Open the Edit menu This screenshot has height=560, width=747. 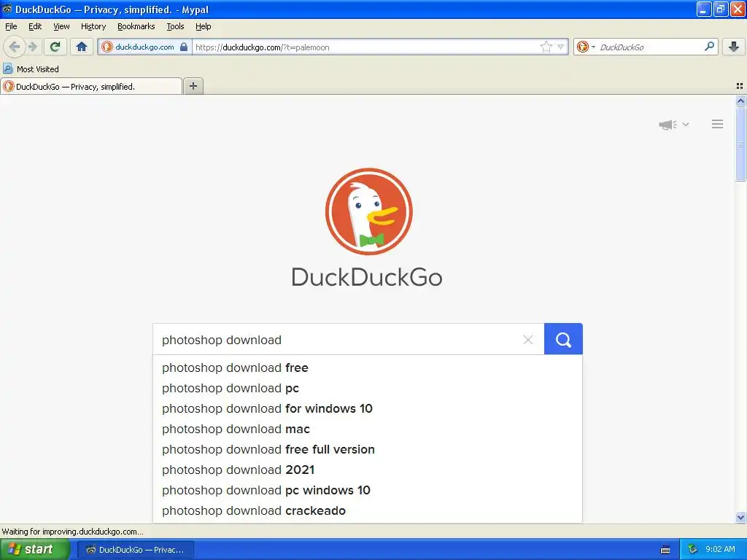click(35, 26)
